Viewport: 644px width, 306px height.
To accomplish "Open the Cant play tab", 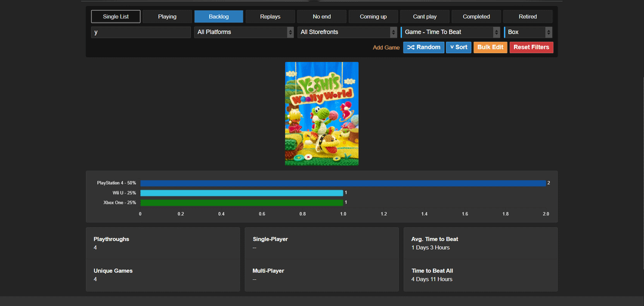I will pos(425,17).
